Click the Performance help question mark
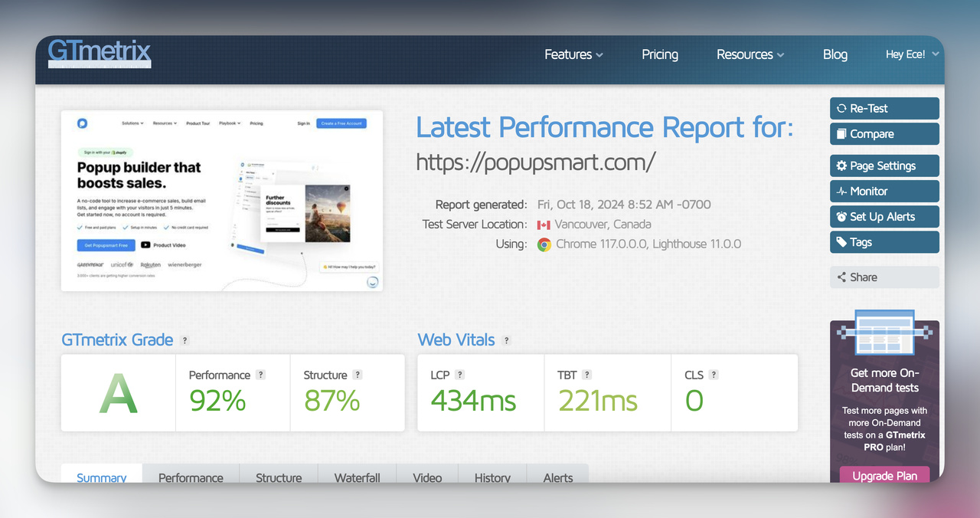The width and height of the screenshot is (980, 518). pyautogui.click(x=260, y=375)
